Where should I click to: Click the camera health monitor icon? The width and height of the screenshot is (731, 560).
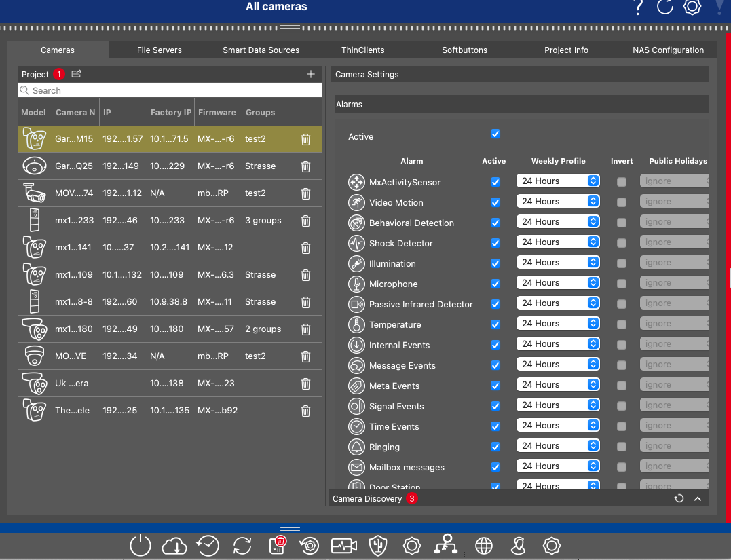343,546
